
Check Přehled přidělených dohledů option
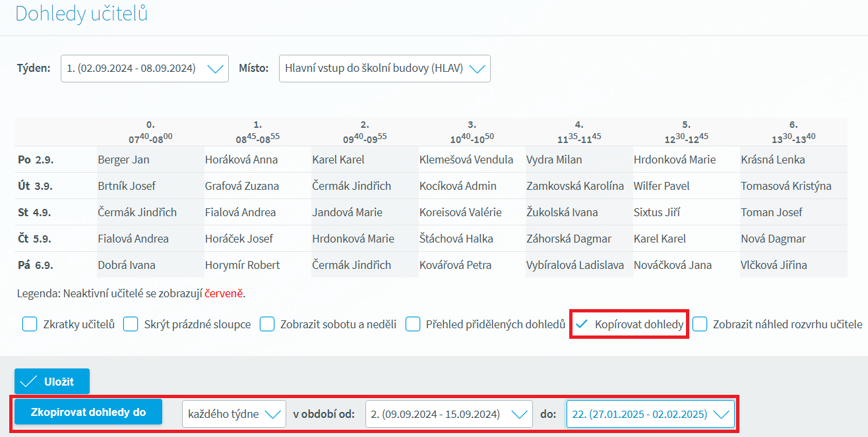(x=413, y=324)
